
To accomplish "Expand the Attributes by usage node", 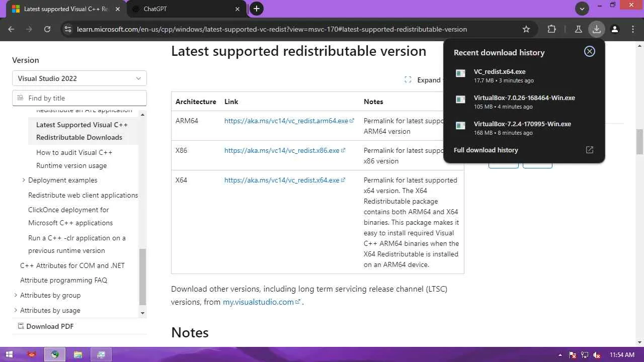I will [x=15, y=310].
